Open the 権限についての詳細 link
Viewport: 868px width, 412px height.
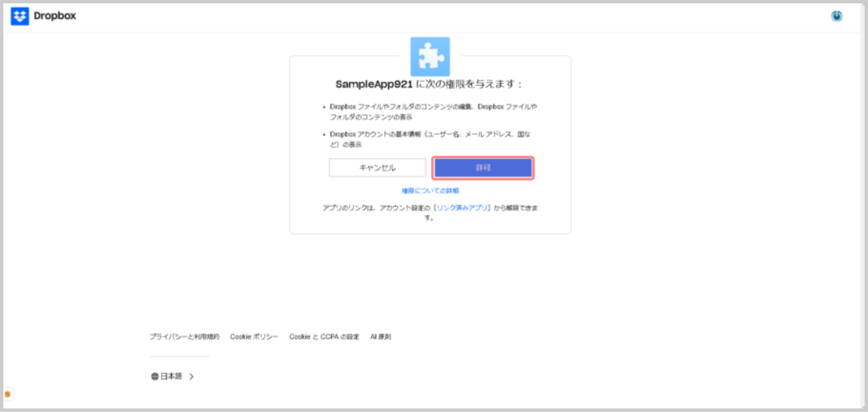tap(430, 191)
